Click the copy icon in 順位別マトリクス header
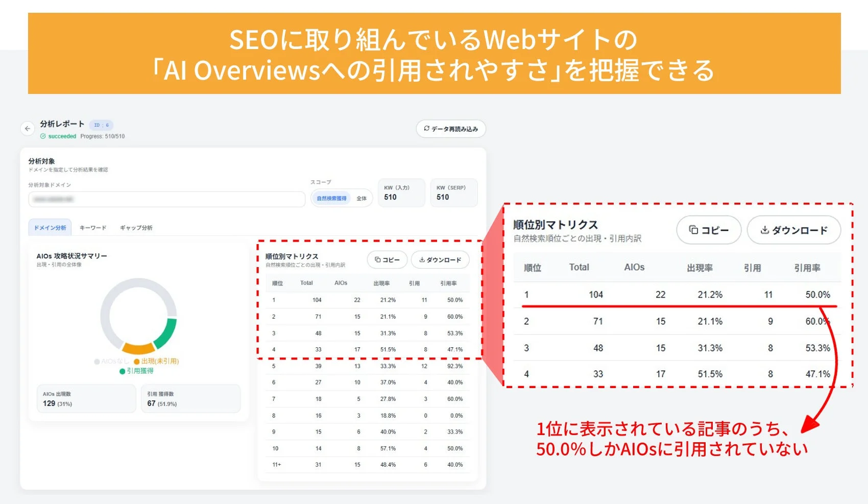The height and width of the screenshot is (504, 868). (x=378, y=260)
